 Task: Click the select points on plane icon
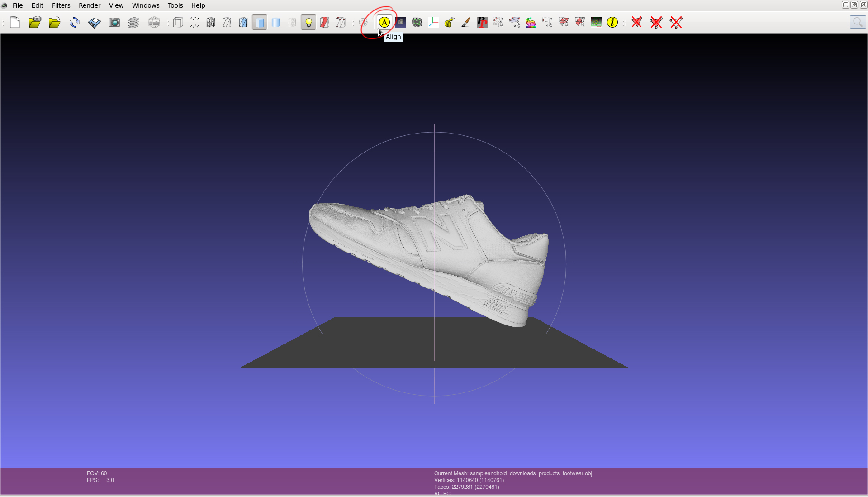coord(515,22)
